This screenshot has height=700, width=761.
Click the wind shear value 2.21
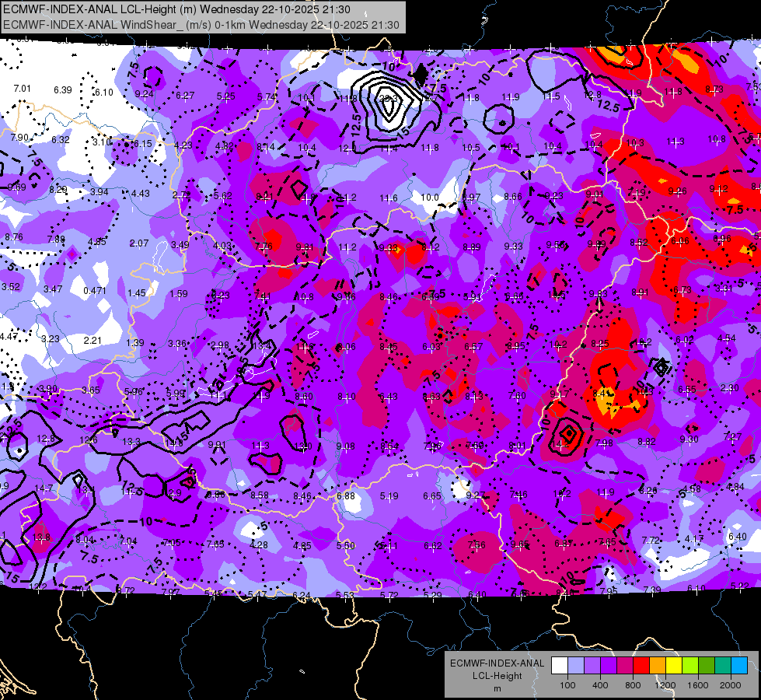(93, 341)
